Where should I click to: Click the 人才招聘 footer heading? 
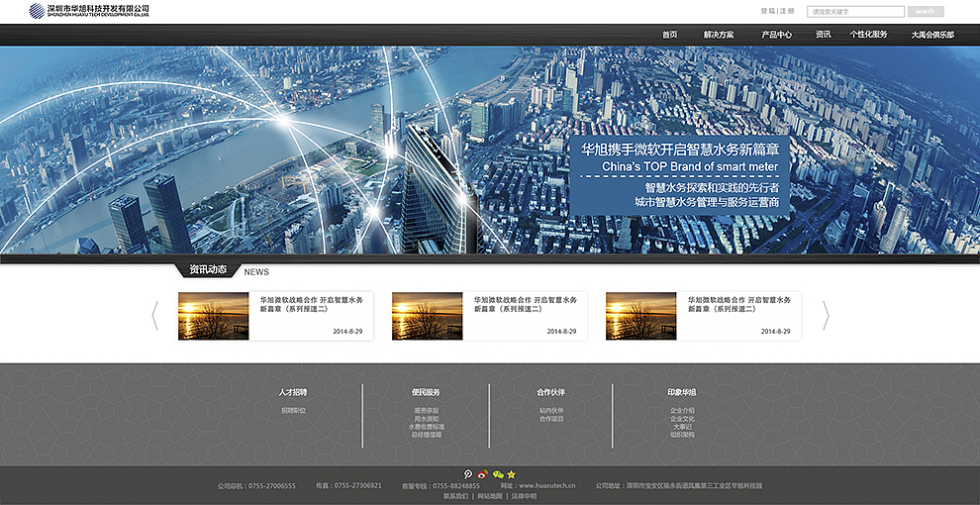pos(293,392)
